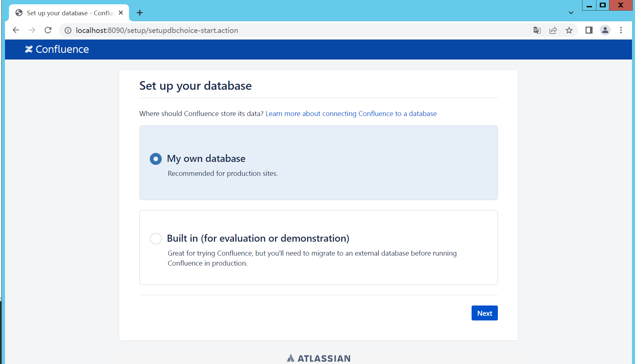Open the Chrome profile menu
Viewport: 635px width, 364px height.
pyautogui.click(x=605, y=30)
